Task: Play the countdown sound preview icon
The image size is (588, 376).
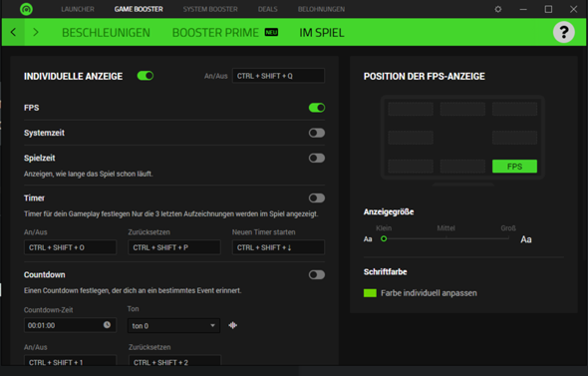Action: [x=233, y=325]
